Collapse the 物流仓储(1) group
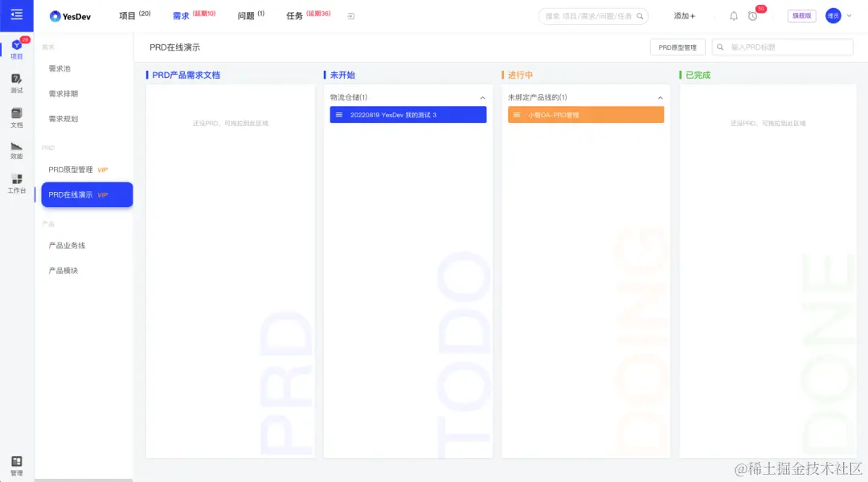This screenshot has height=482, width=868. pyautogui.click(x=483, y=98)
